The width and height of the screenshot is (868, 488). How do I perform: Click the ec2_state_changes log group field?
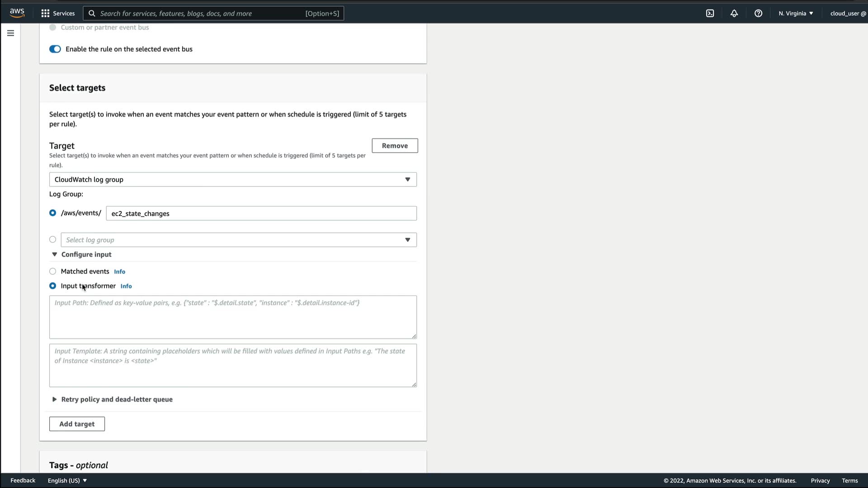[261, 213]
